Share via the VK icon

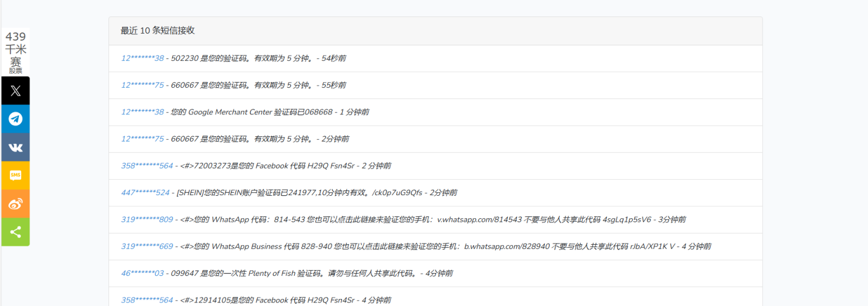(x=15, y=147)
